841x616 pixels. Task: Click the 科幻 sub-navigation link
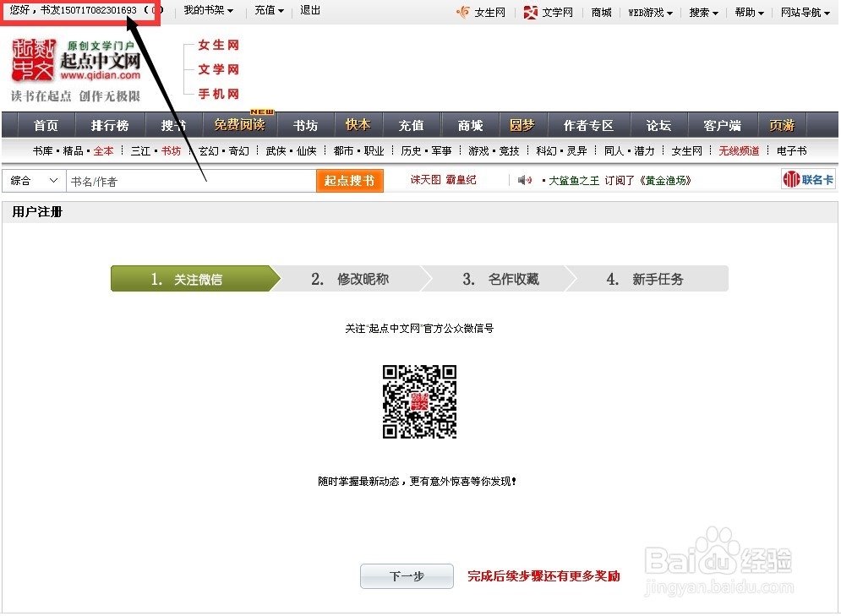point(546,151)
